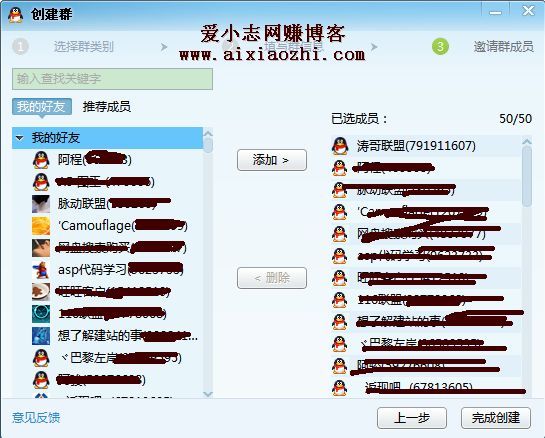Click the penguin avatar next to 阿程
545x438 pixels.
[41, 160]
